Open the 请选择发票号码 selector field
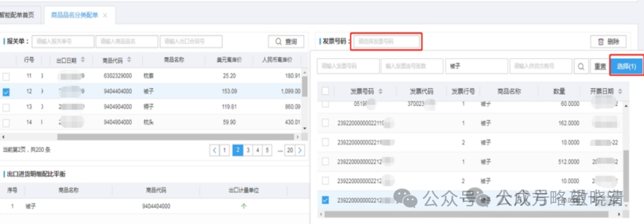 click(386, 42)
